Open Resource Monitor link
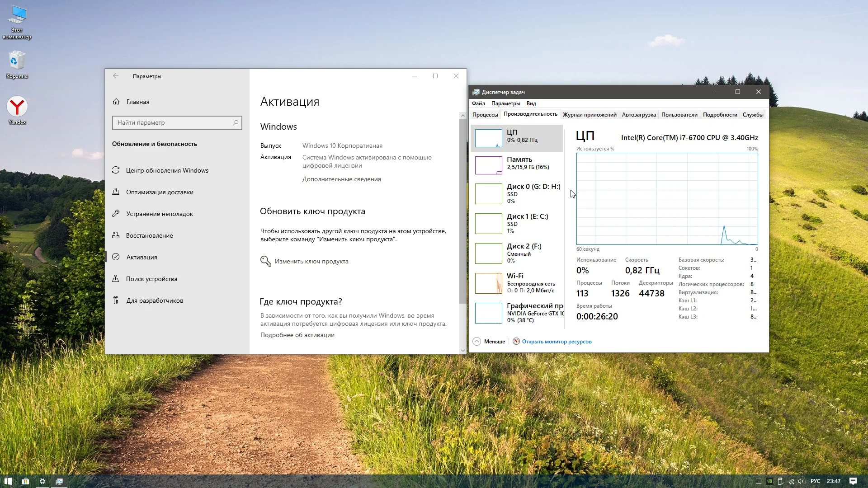Viewport: 868px width, 488px height. (x=557, y=342)
